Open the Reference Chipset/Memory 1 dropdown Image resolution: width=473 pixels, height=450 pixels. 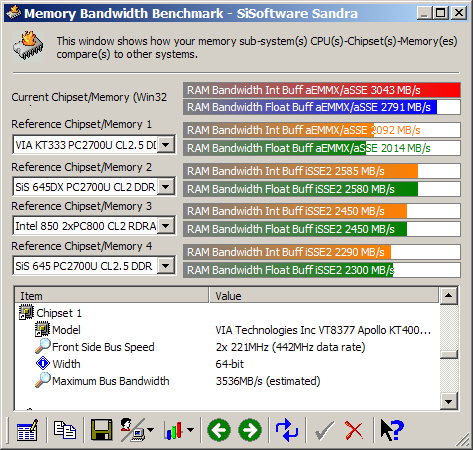click(166, 145)
